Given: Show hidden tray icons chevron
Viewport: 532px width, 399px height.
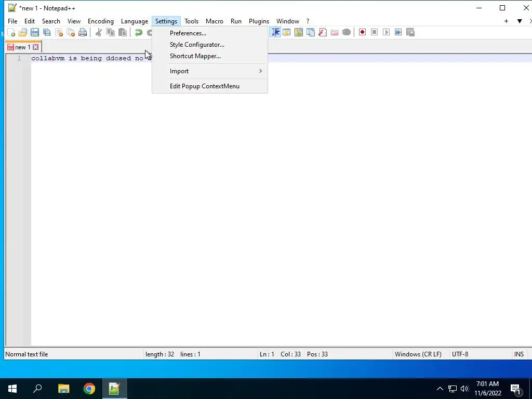Looking at the screenshot, I should click(440, 389).
